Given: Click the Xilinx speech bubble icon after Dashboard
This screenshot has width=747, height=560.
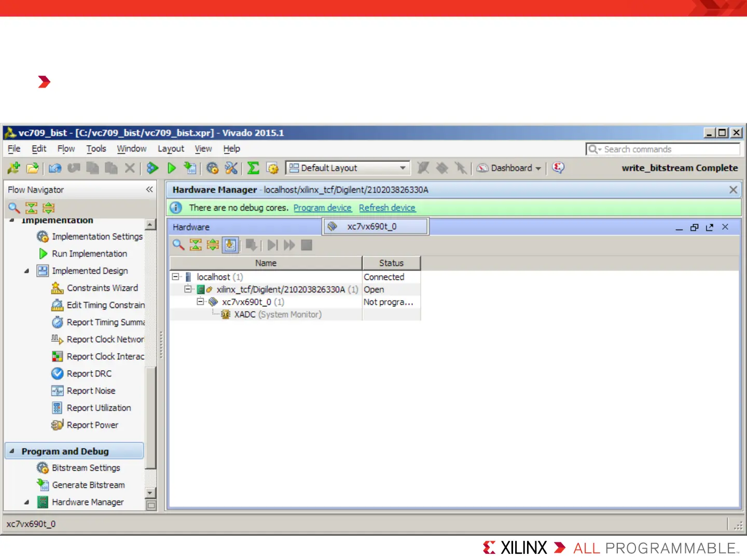Looking at the screenshot, I should 558,167.
